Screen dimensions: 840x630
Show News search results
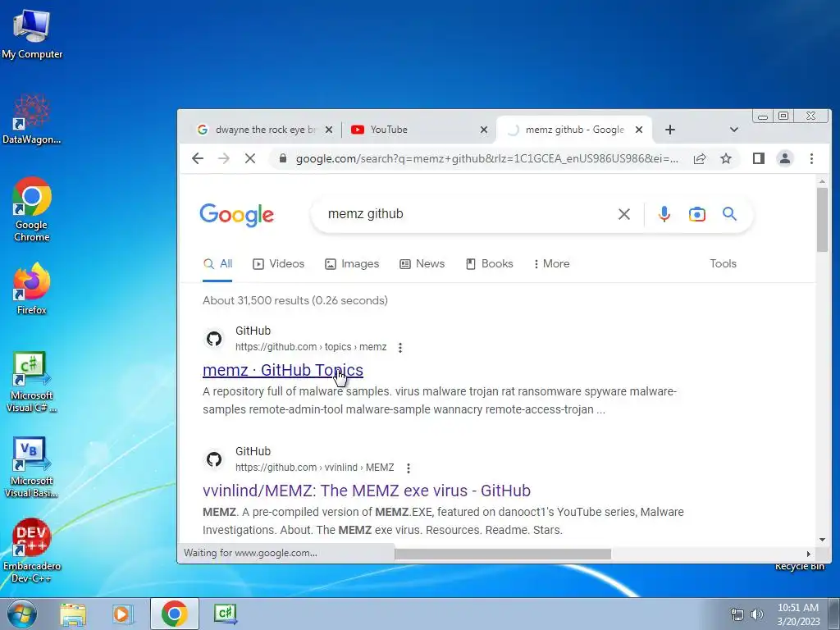pyautogui.click(x=422, y=263)
